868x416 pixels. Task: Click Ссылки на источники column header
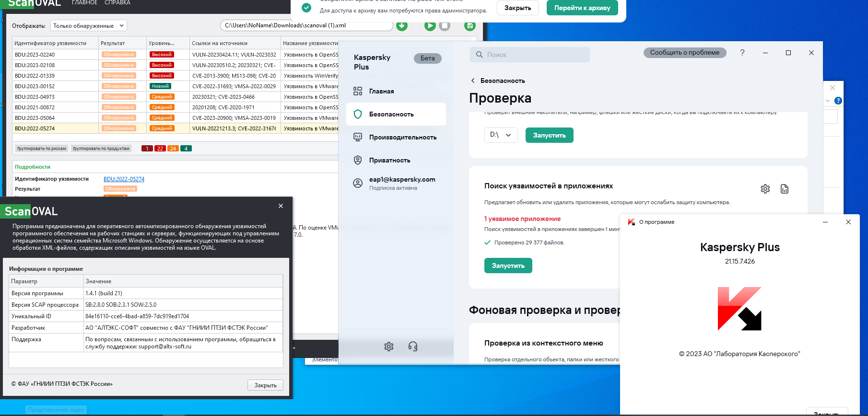point(235,43)
